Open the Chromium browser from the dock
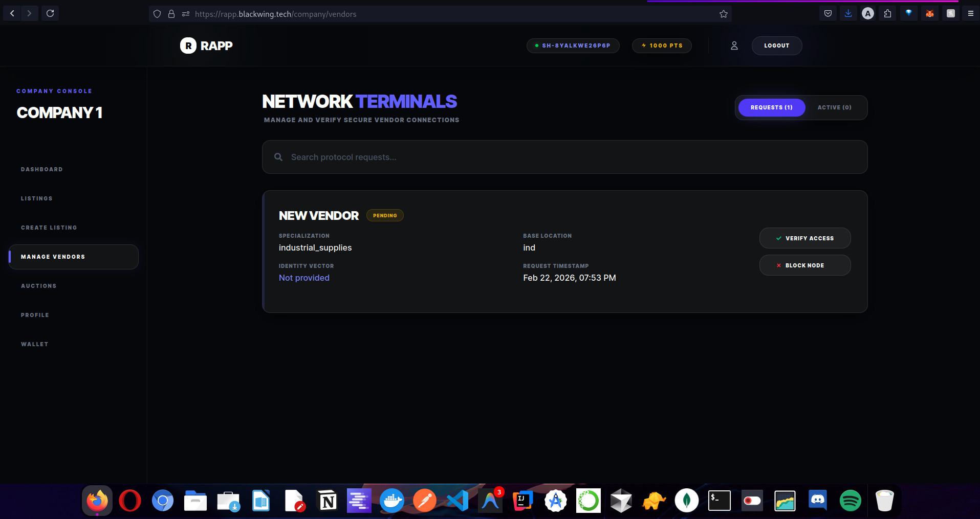The height and width of the screenshot is (519, 980). point(163,501)
